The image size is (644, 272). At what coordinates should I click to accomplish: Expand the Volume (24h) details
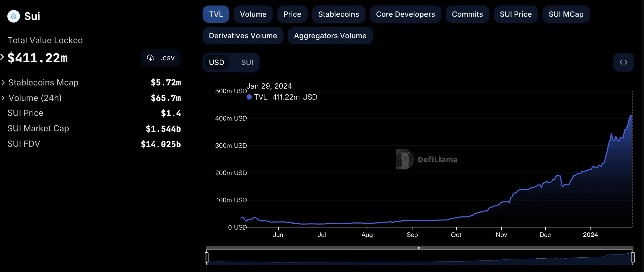[3, 98]
